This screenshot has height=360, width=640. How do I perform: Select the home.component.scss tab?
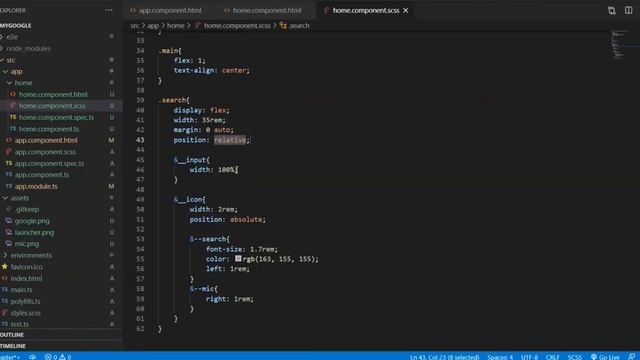click(x=365, y=11)
